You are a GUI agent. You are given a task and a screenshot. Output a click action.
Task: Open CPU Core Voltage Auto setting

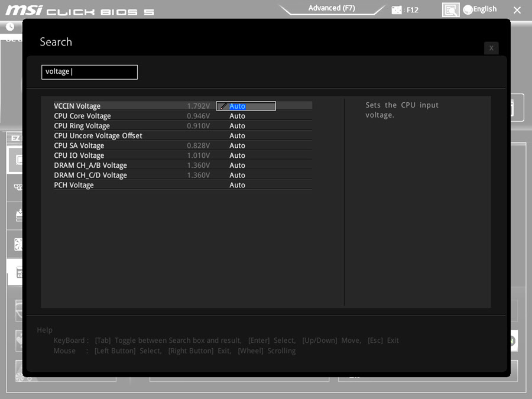237,116
